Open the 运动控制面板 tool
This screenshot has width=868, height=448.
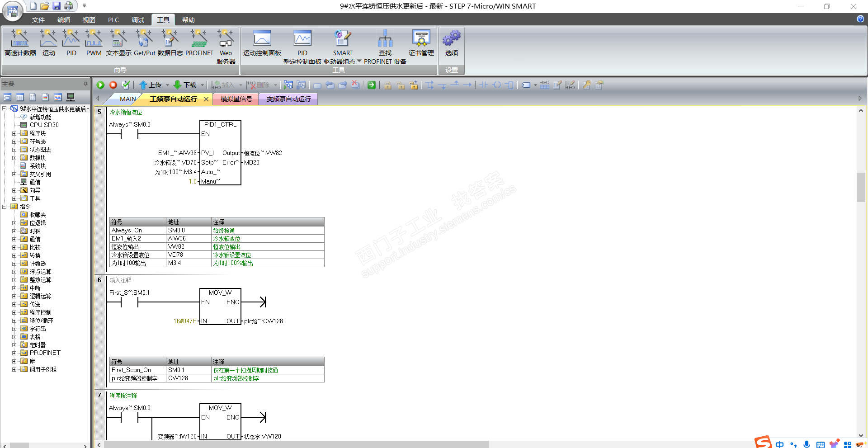tap(262, 43)
